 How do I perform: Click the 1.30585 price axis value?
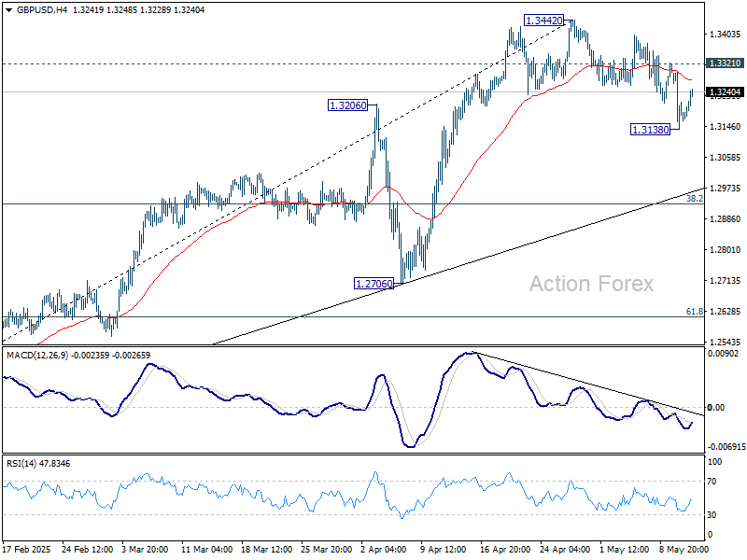pos(726,157)
